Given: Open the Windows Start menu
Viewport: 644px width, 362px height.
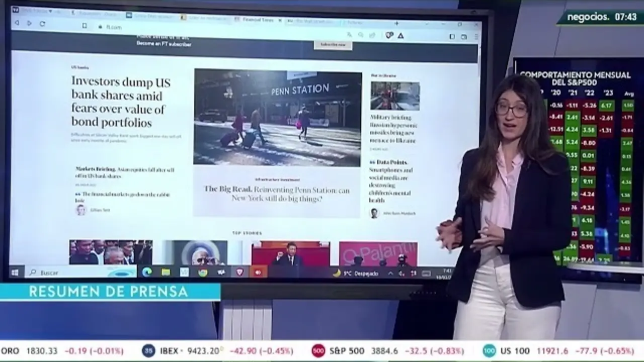Looking at the screenshot, I should [x=15, y=272].
